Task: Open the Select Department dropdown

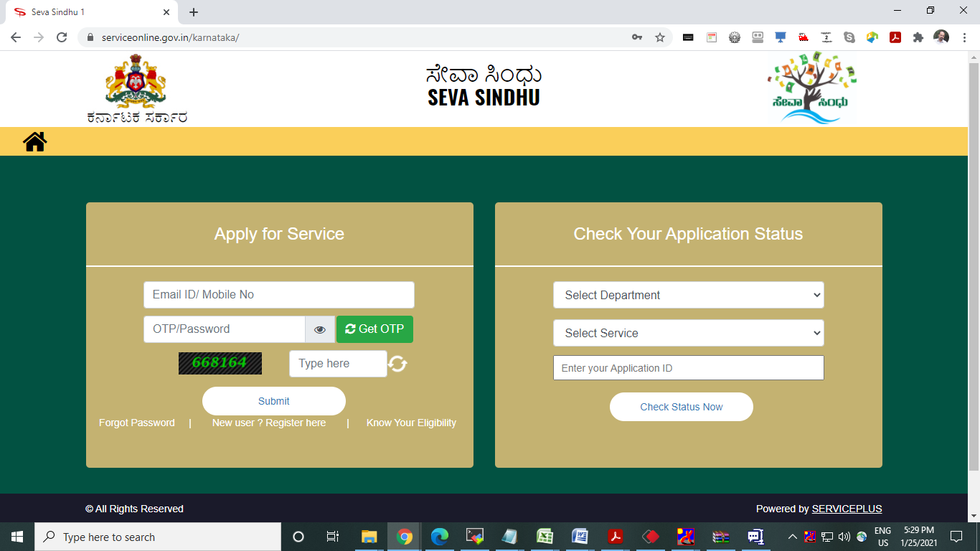Action: [x=688, y=295]
